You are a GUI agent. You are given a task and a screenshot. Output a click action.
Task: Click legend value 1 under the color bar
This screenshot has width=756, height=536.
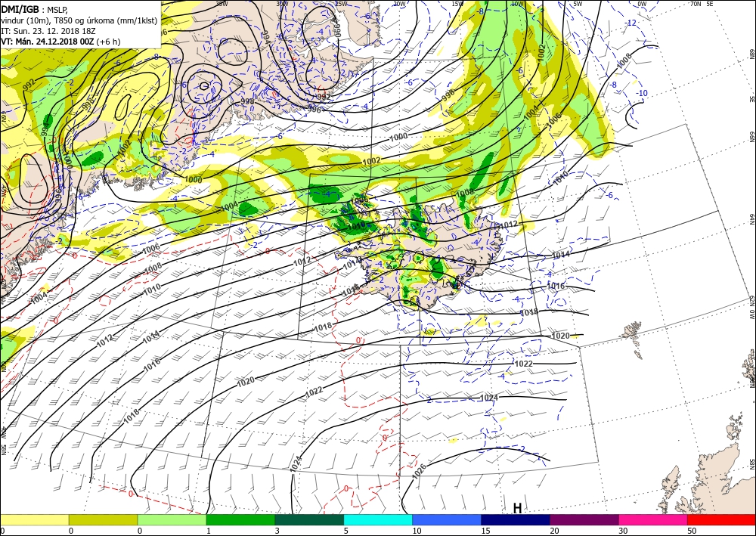pyautogui.click(x=209, y=531)
